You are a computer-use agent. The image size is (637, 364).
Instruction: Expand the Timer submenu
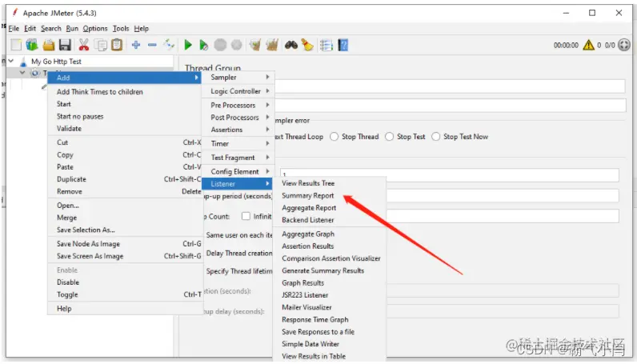coord(238,143)
